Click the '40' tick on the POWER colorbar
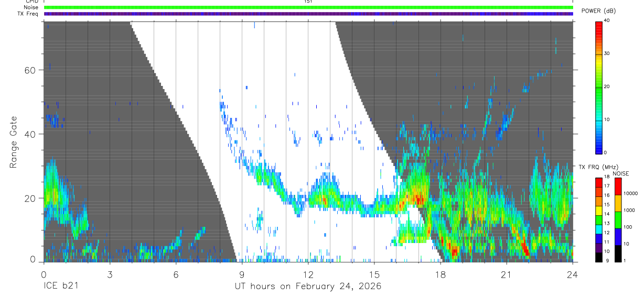Screen dimensions: 644x297 (607, 20)
